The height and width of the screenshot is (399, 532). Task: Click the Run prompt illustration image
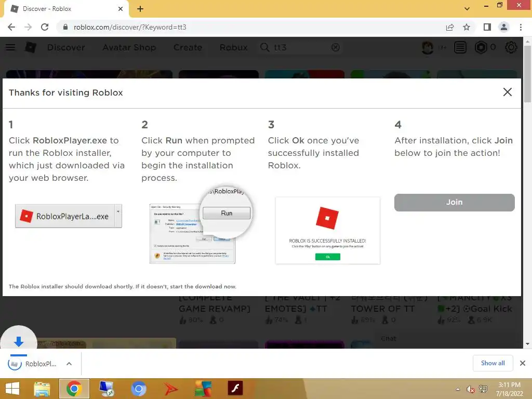point(201,224)
